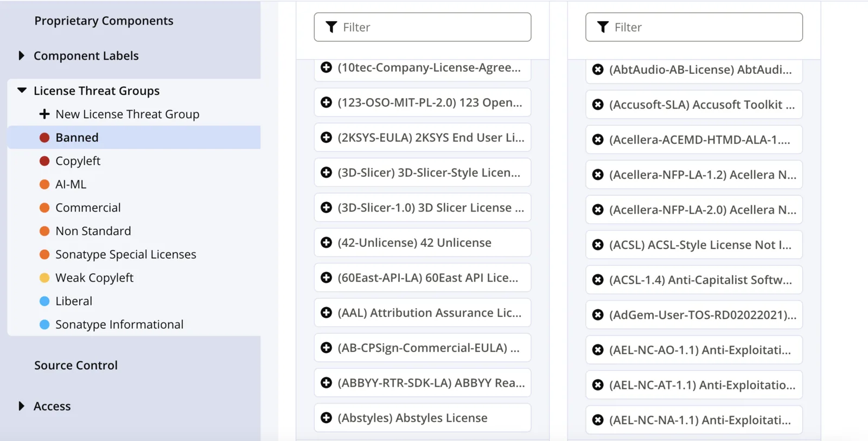868x441 pixels.
Task: Remove ACSL-1.4 Anti-Capitalist Software via x icon
Action: click(x=598, y=280)
